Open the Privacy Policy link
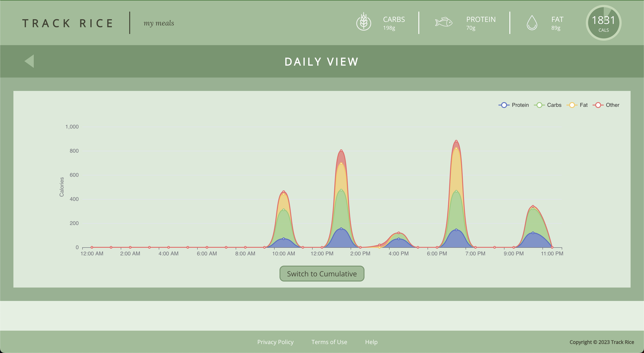Viewport: 644px width, 353px height. click(x=275, y=342)
